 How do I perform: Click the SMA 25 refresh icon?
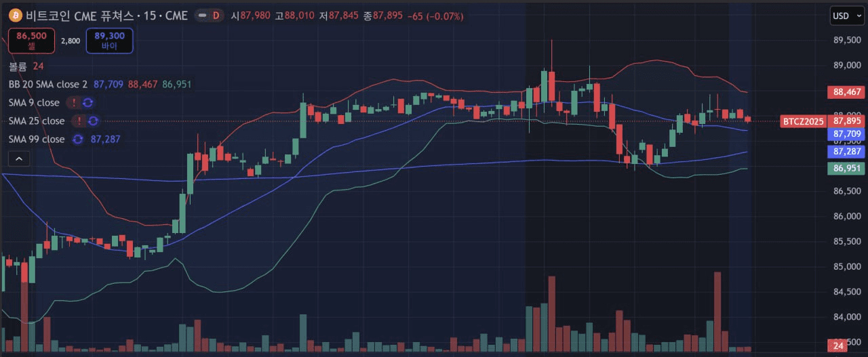click(x=94, y=121)
